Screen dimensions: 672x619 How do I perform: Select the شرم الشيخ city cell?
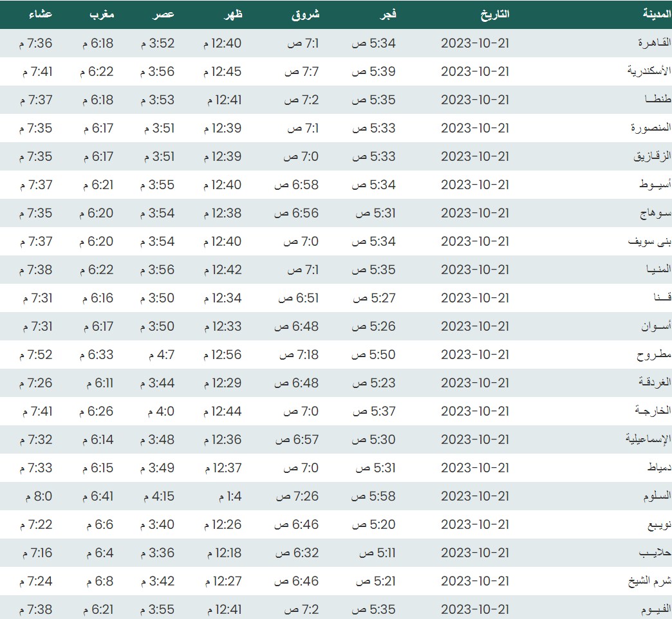pos(649,581)
